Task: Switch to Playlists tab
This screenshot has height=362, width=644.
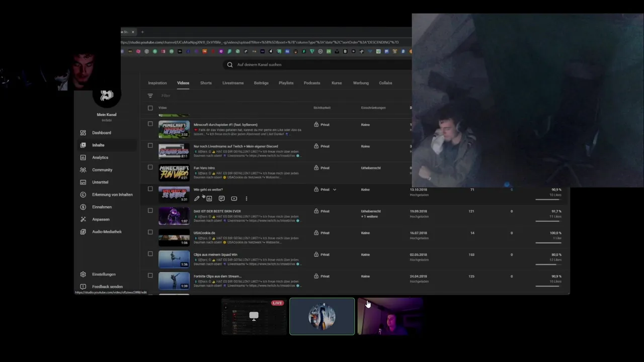Action: (x=286, y=83)
